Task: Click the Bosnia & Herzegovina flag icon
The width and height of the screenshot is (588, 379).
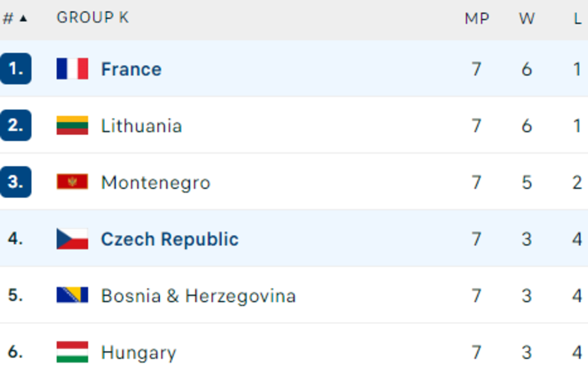Action: (x=72, y=295)
